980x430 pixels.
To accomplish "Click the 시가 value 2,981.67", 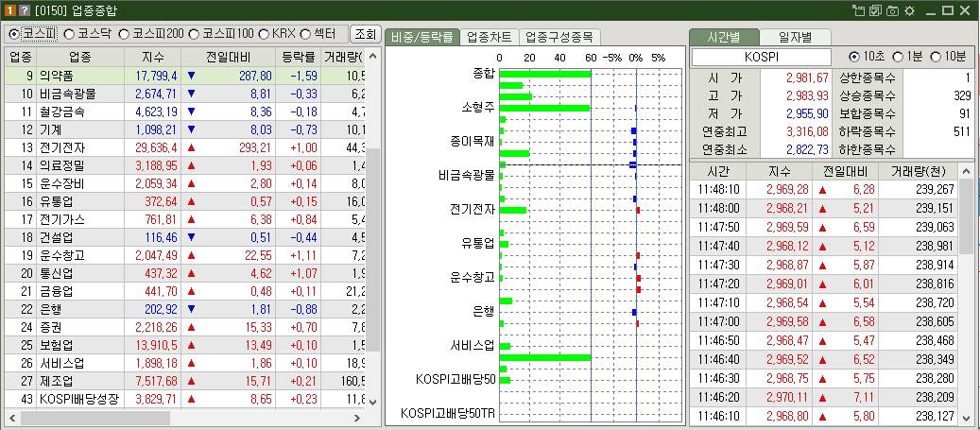I will point(807,78).
